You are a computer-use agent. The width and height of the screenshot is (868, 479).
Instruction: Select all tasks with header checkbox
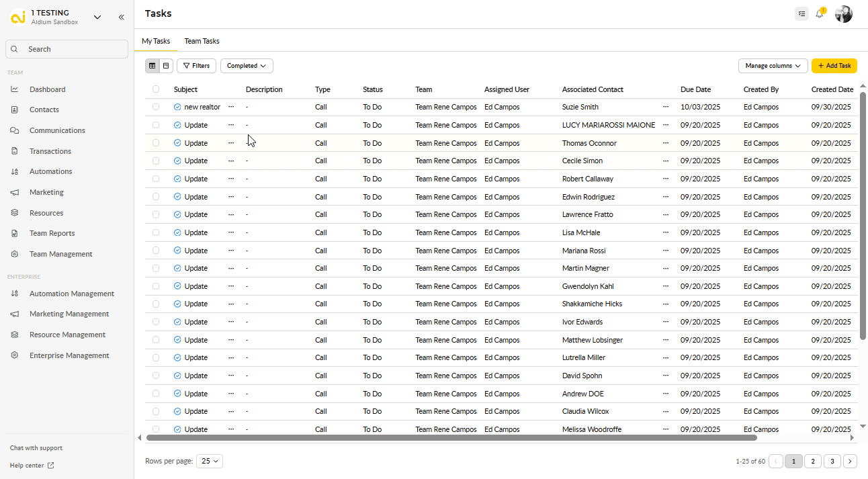click(x=156, y=89)
